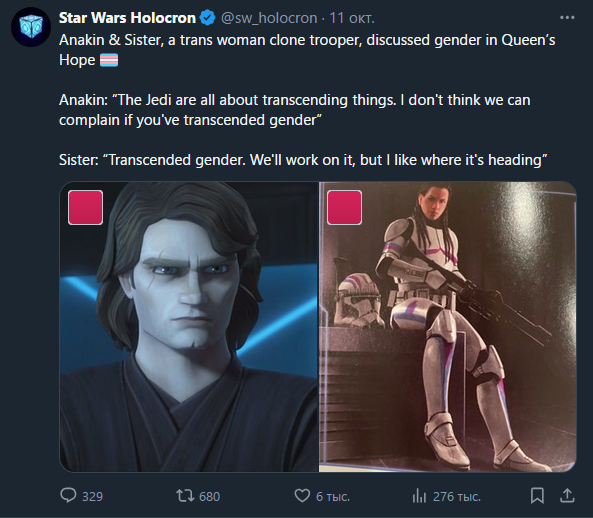Open the Anakin Skywalker image
Viewport: 593px width, 518px height.
pos(189,327)
